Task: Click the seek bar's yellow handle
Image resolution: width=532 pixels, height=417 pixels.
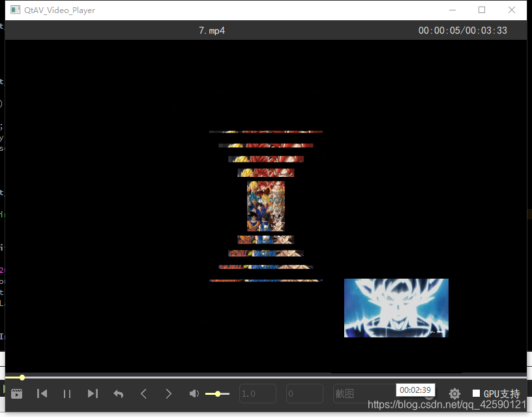Action: [x=22, y=377]
